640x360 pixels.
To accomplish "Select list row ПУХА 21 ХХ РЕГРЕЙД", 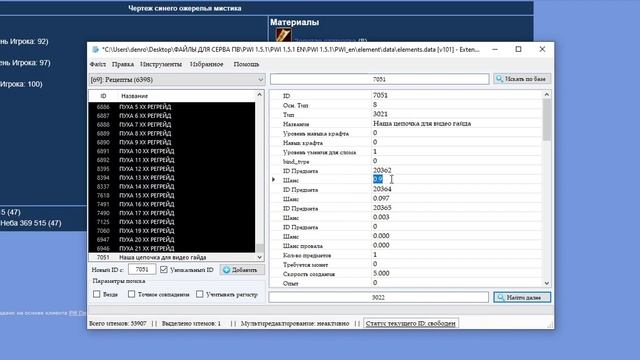I will [172, 249].
